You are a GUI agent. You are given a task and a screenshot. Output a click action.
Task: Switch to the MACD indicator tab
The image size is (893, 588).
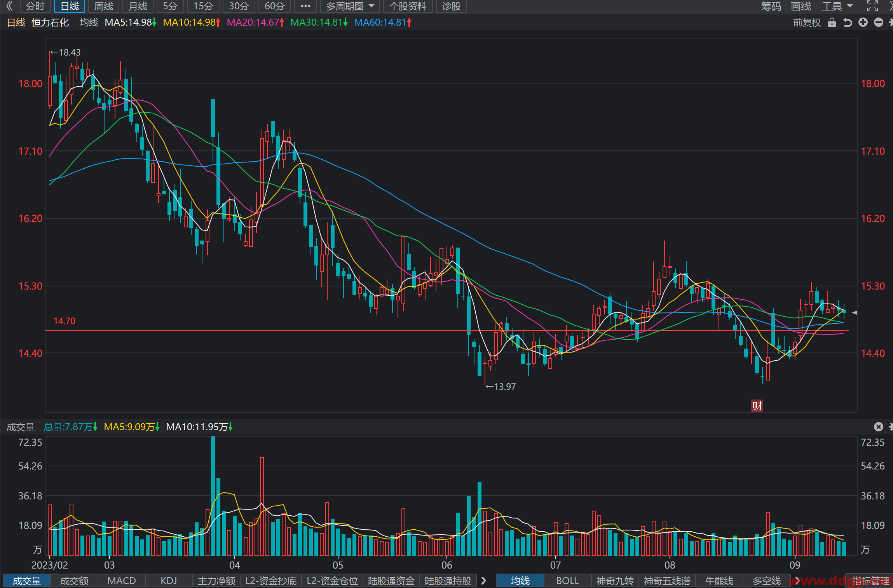(122, 581)
